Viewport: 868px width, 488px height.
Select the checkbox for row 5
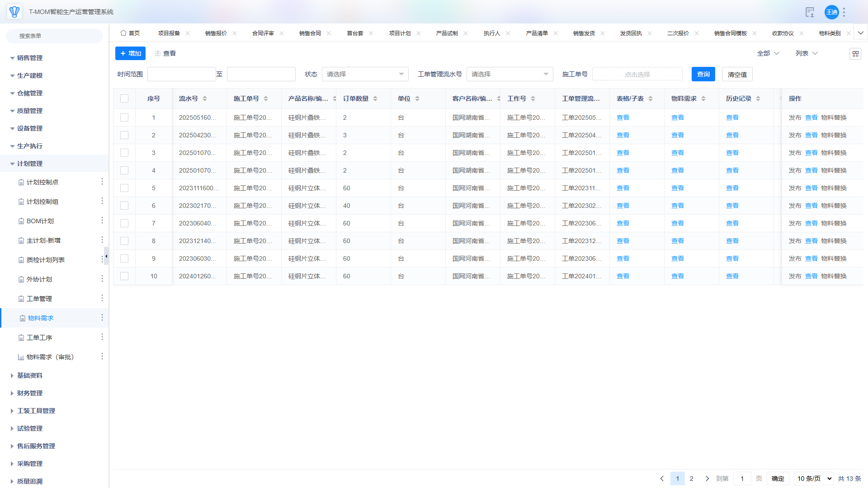tap(124, 188)
